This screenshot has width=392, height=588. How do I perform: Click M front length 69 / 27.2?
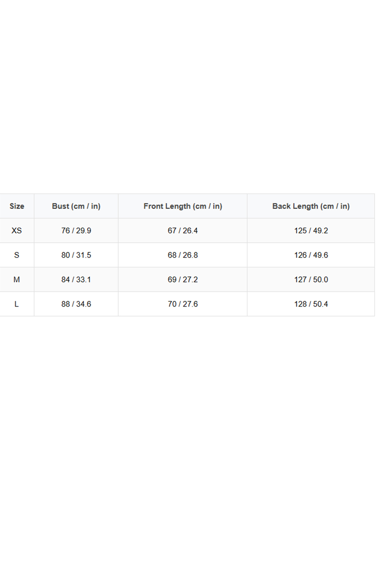[x=183, y=280]
